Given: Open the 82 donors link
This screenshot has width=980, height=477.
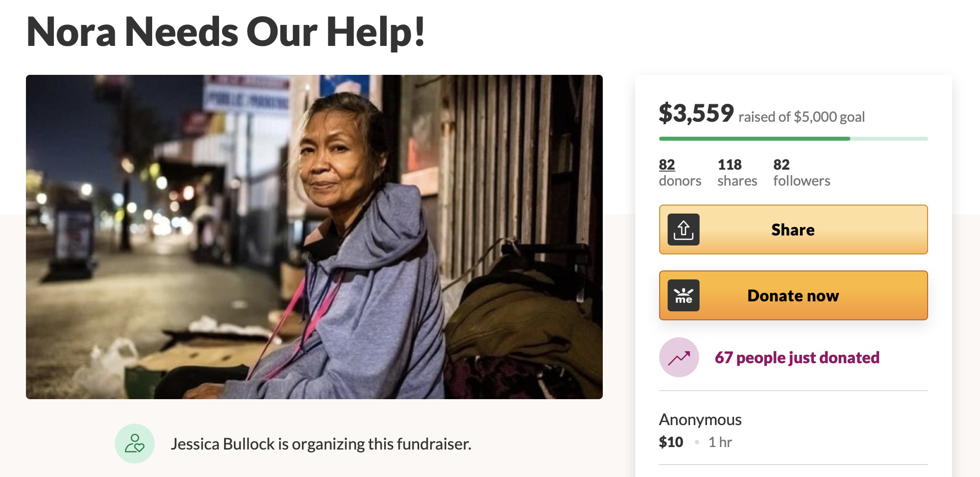Looking at the screenshot, I should [680, 173].
